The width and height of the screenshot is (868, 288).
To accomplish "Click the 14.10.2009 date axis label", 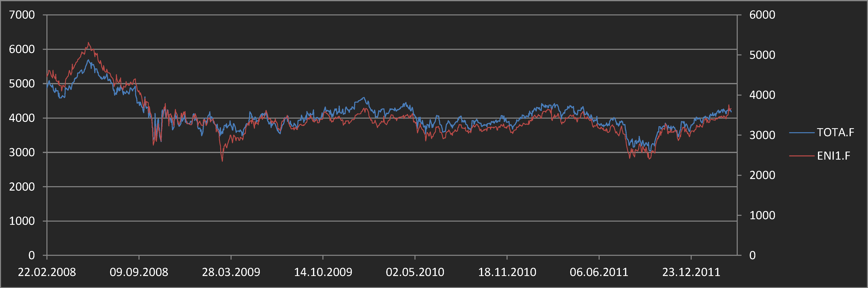I will (x=323, y=272).
